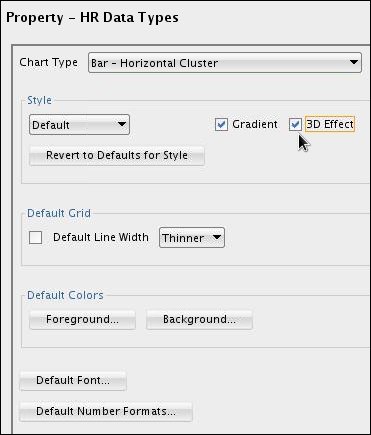Viewport: 371px width, 435px height.
Task: Click the 3D Effect label text
Action: coord(330,124)
